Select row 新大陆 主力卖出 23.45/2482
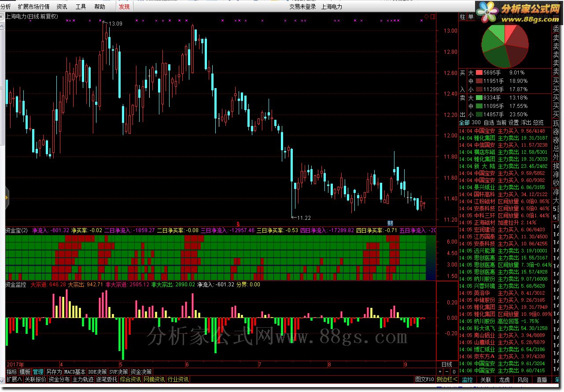 505,166
